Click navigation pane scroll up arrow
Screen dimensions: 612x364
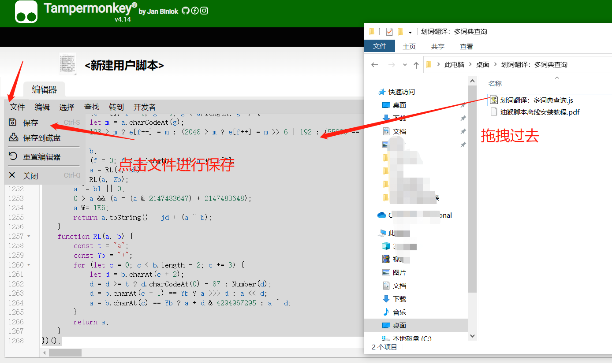(472, 81)
